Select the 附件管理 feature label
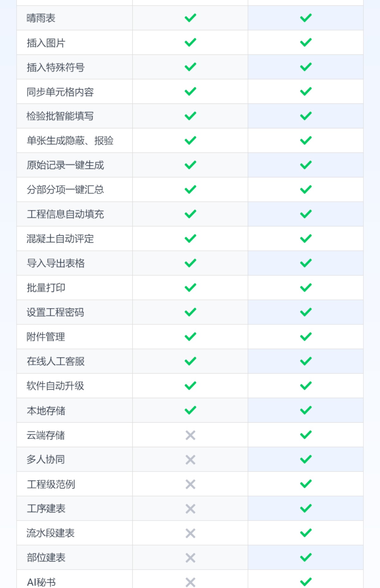Viewport: 380px width, 588px height. tap(46, 337)
